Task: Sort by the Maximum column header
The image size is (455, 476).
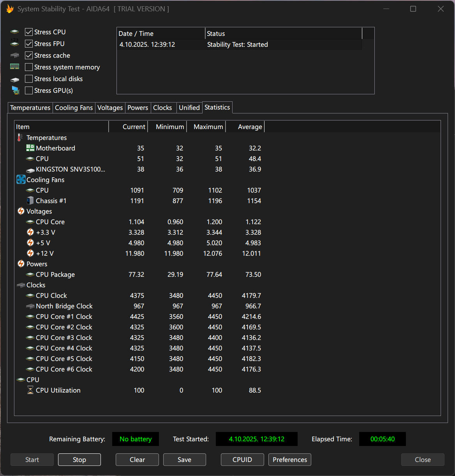Action: 208,127
